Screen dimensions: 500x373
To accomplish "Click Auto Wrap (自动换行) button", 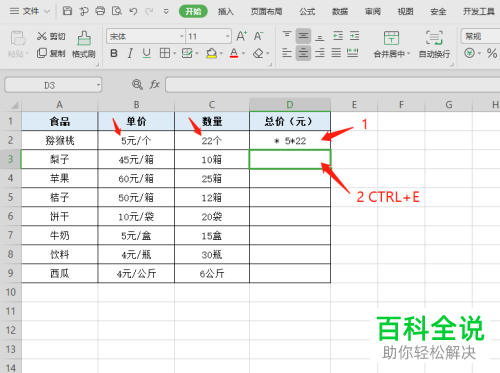I will click(434, 44).
